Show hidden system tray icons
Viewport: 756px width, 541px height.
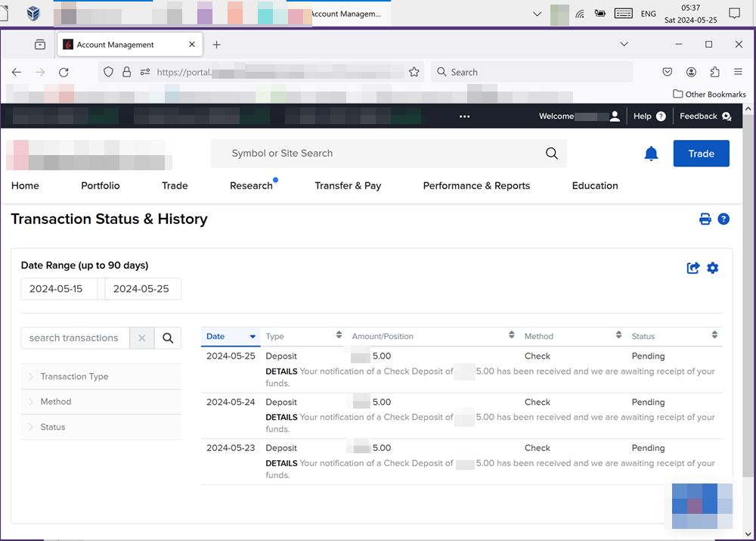[537, 14]
